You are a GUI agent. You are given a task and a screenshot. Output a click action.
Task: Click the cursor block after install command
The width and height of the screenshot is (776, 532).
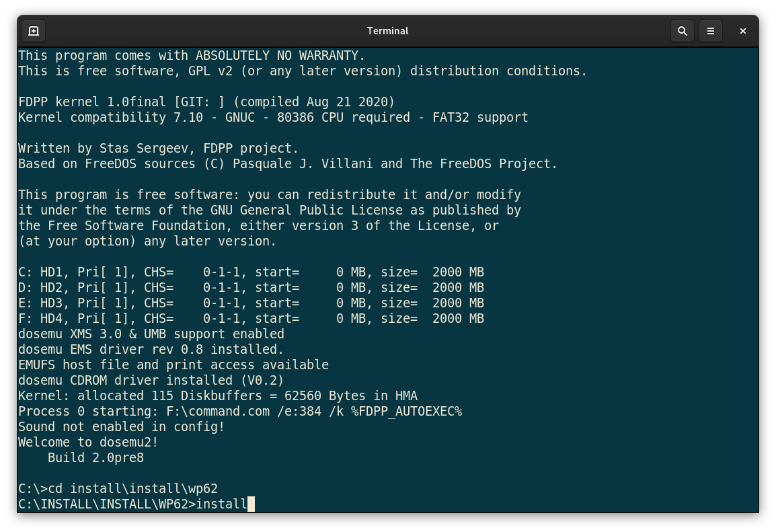(x=251, y=504)
